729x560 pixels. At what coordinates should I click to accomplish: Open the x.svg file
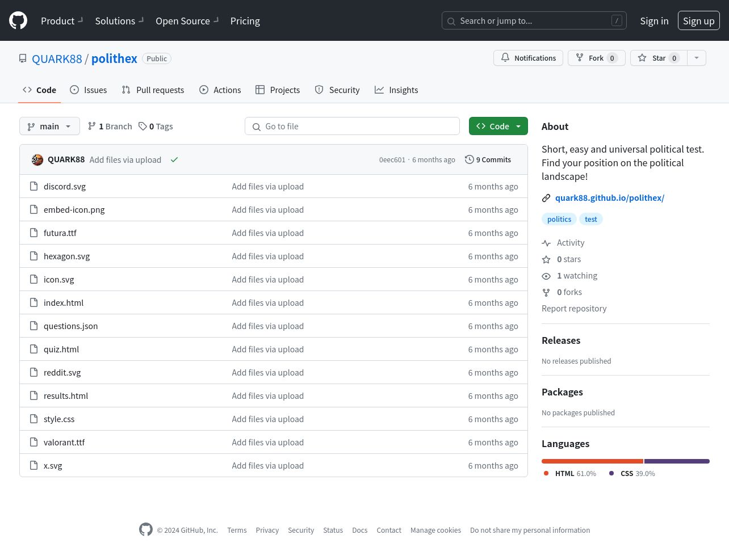tap(53, 466)
